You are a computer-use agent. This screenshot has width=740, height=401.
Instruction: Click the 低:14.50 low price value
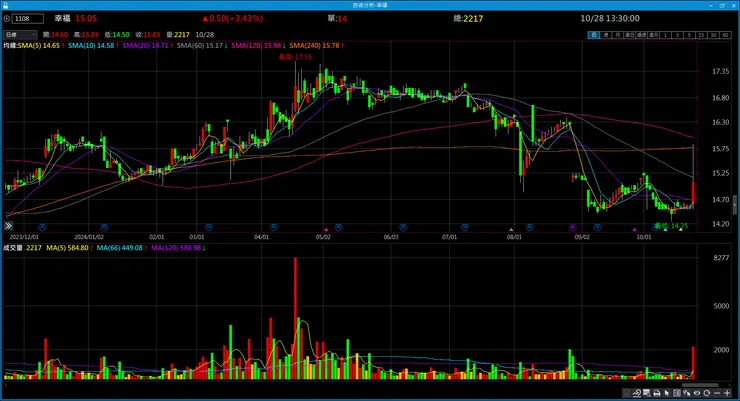pos(117,35)
